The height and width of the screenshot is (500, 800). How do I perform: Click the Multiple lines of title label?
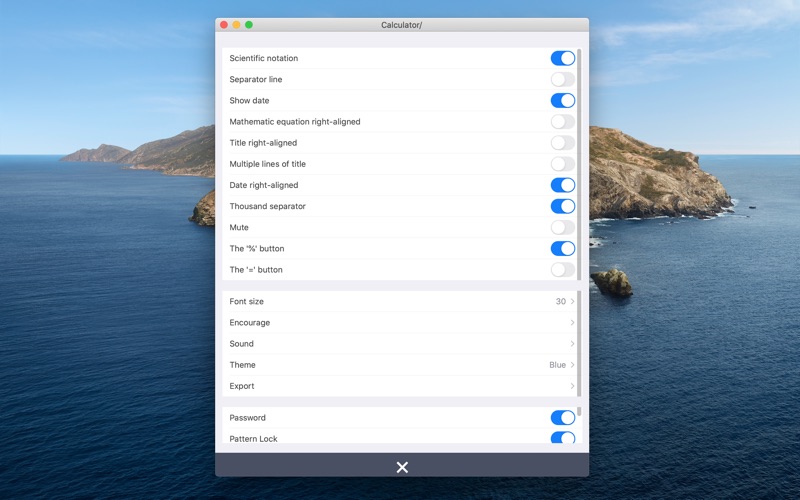(267, 164)
